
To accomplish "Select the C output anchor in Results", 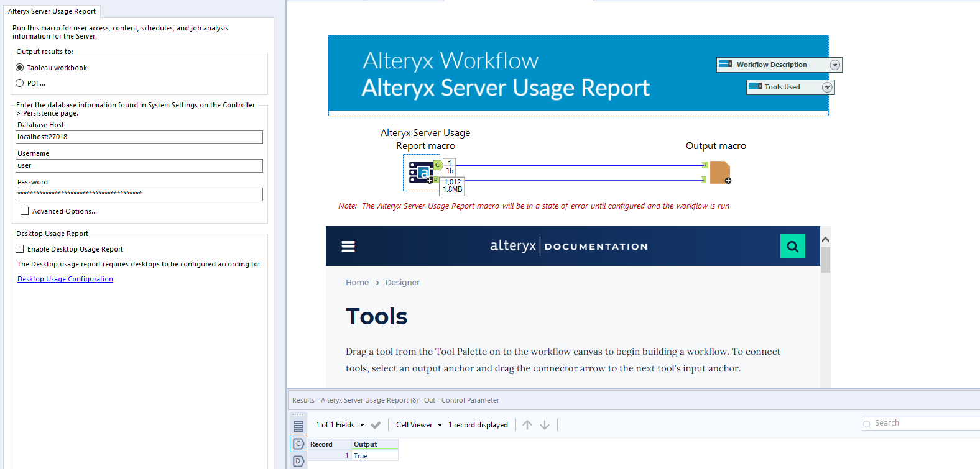I will click(298, 444).
